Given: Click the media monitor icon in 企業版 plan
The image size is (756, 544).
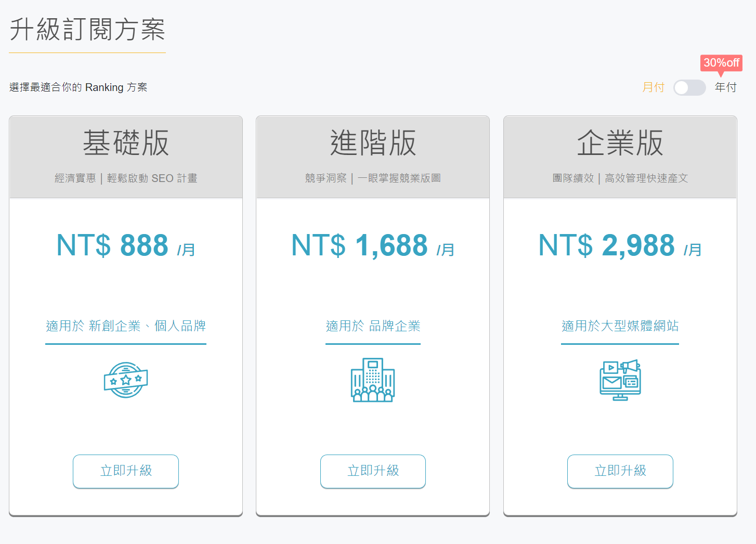Looking at the screenshot, I should (620, 380).
